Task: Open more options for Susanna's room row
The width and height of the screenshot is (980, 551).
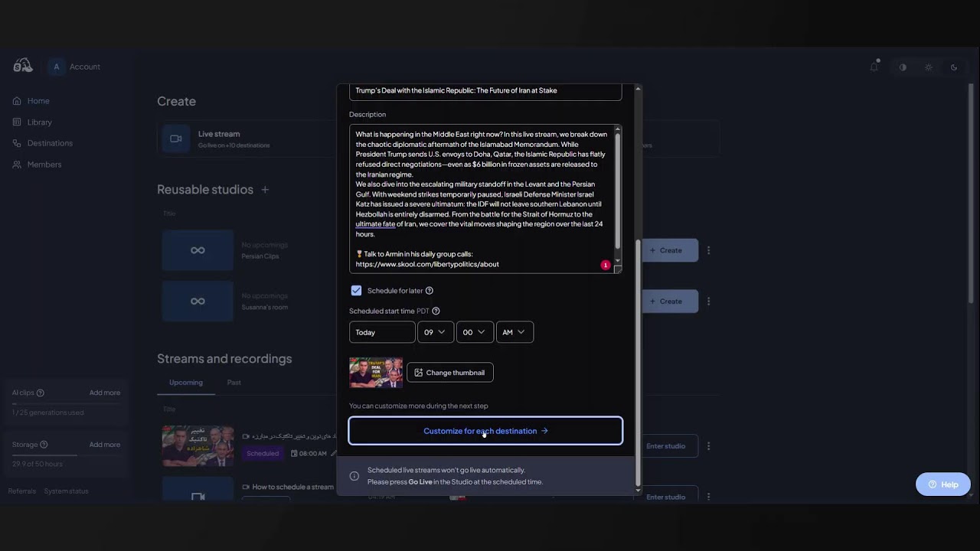Action: [708, 302]
